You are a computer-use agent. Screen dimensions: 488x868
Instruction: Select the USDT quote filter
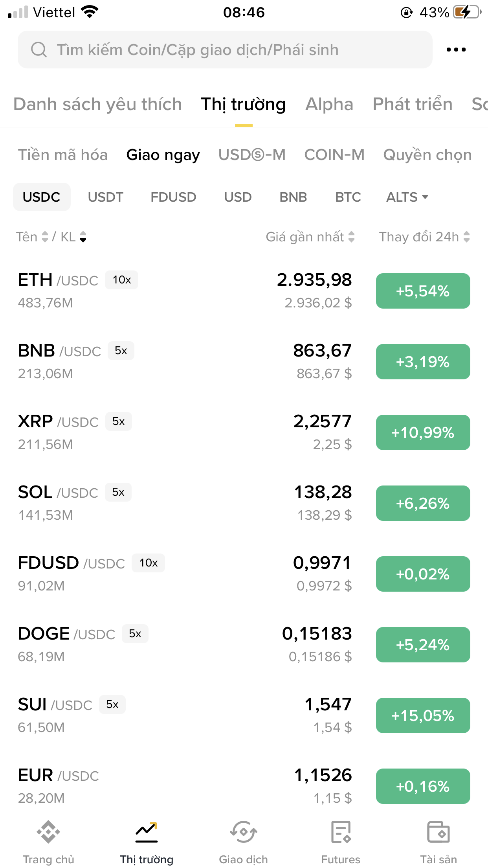click(105, 197)
